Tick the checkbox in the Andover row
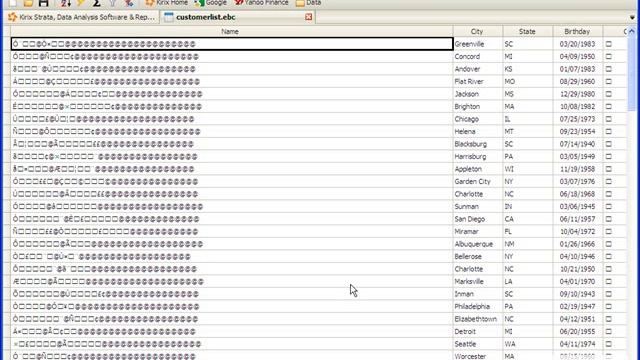The image size is (640, 360). tap(609, 69)
